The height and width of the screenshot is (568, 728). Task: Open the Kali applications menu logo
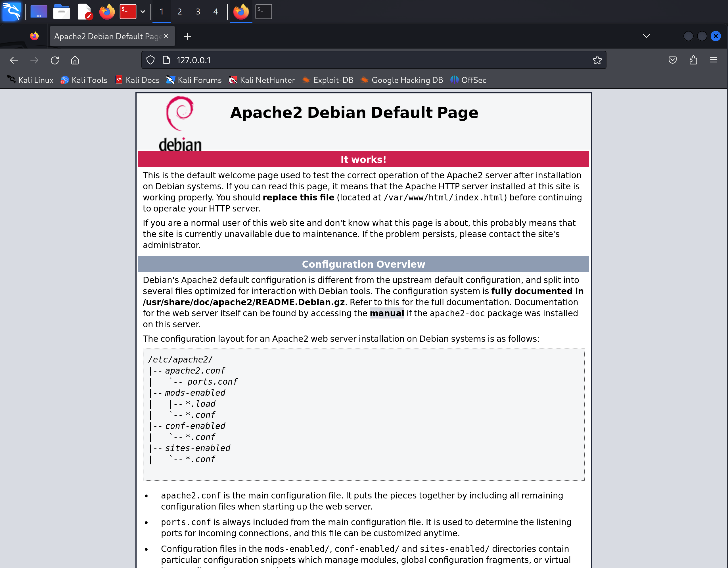[x=12, y=12]
